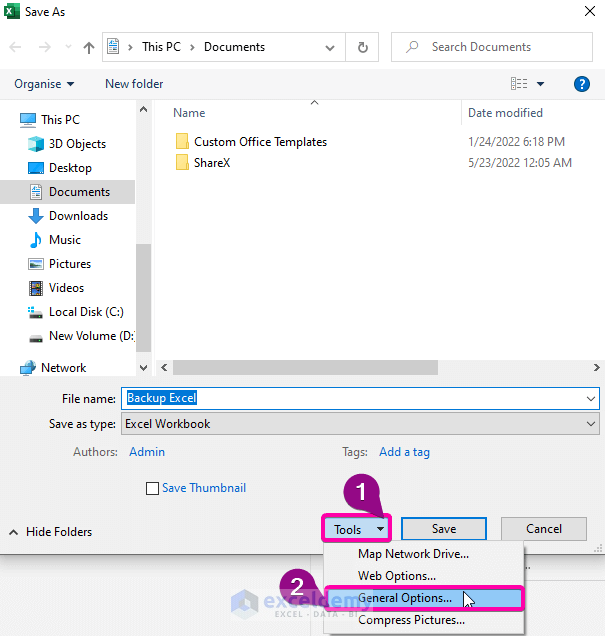The image size is (605, 636).
Task: Click the 1/24/2022 6:18 PM date cell
Action: point(516,142)
